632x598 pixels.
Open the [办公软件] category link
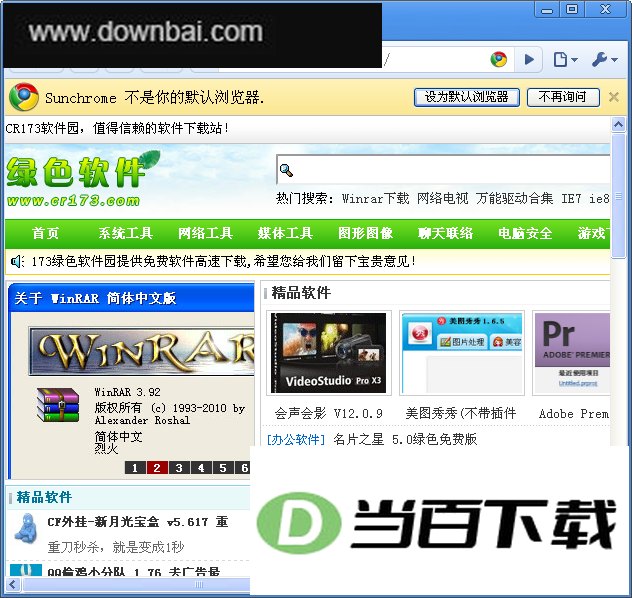tap(295, 439)
